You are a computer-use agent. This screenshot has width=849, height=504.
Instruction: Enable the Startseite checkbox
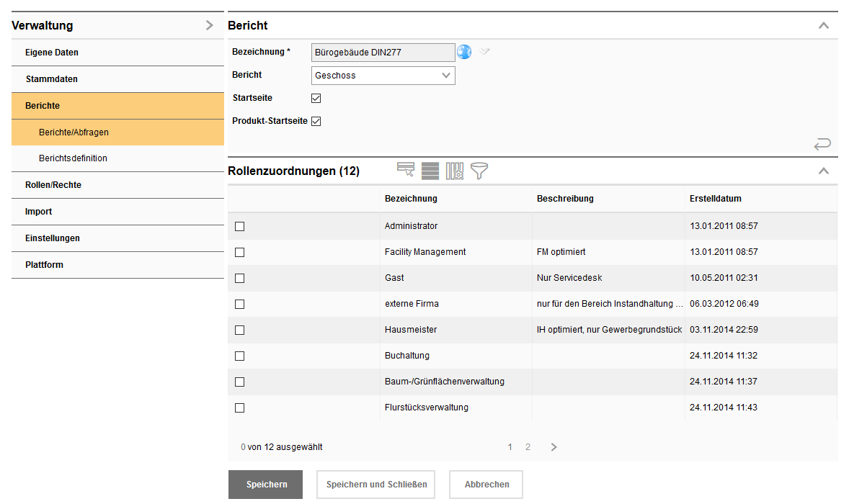316,97
